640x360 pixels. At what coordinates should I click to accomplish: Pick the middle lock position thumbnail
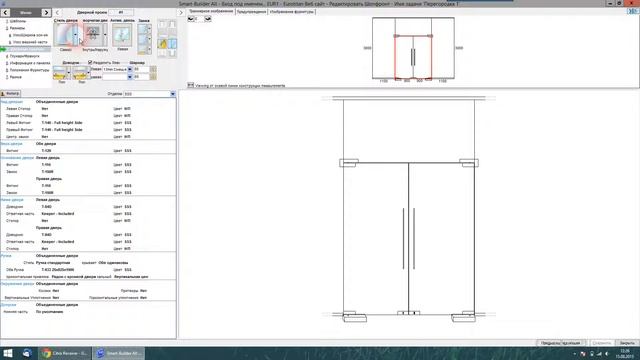[x=142, y=39]
